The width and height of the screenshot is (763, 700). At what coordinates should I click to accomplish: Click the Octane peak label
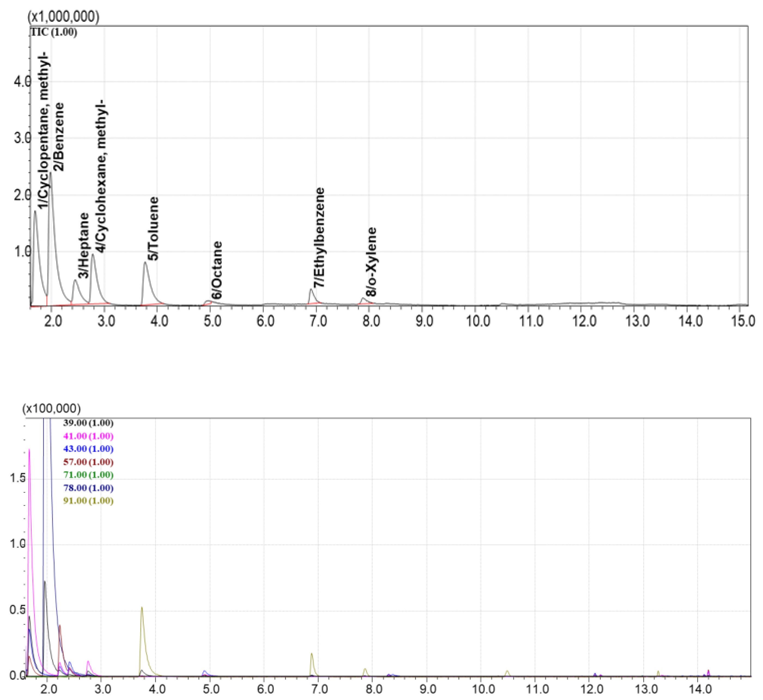[217, 270]
